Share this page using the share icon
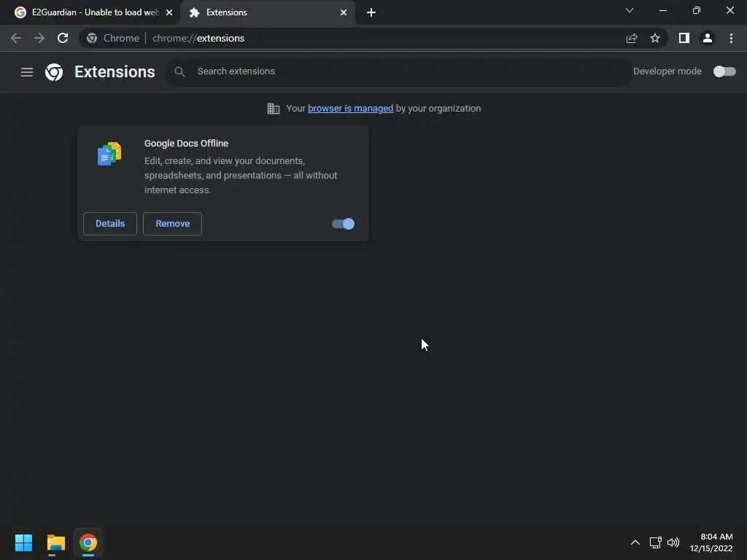Image resolution: width=747 pixels, height=560 pixels. coord(632,38)
